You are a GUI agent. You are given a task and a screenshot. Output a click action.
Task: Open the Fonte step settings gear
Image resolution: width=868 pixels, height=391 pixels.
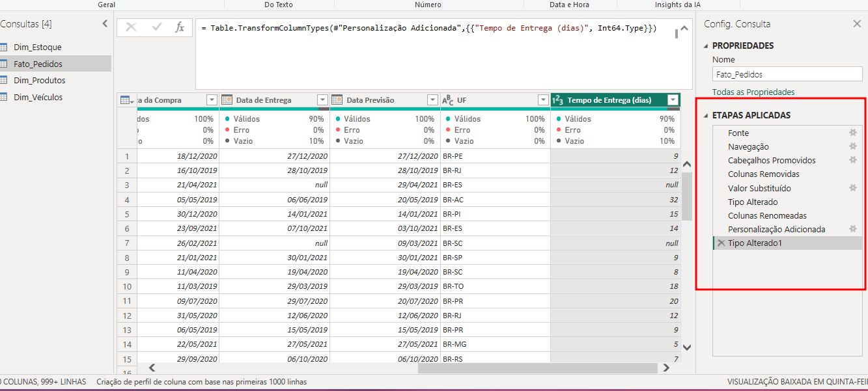[853, 133]
